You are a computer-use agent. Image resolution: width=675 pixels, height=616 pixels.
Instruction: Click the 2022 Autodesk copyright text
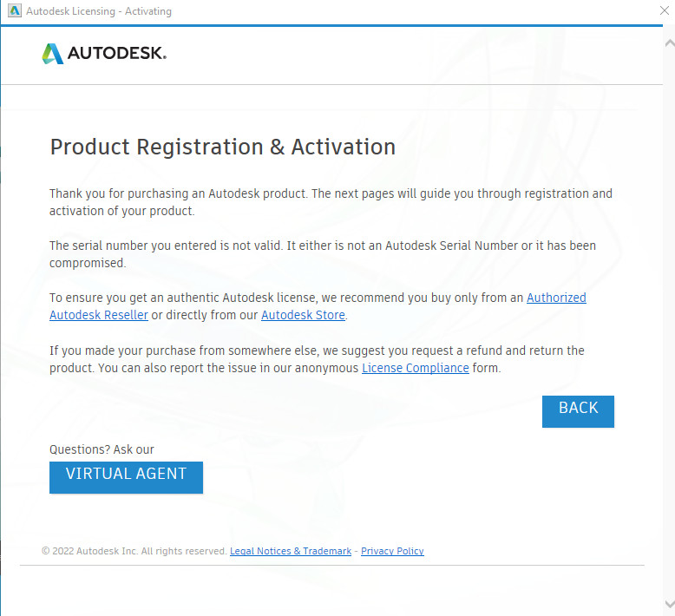(x=134, y=551)
